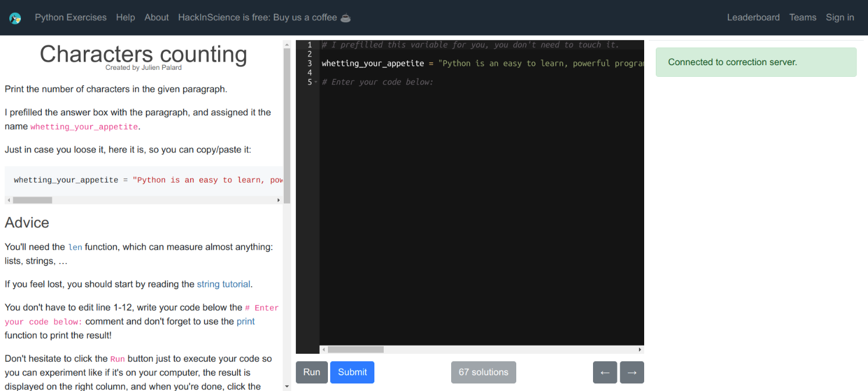Click right arrow of snippet scrollbar
Screen dimensions: 868x391
coord(278,200)
